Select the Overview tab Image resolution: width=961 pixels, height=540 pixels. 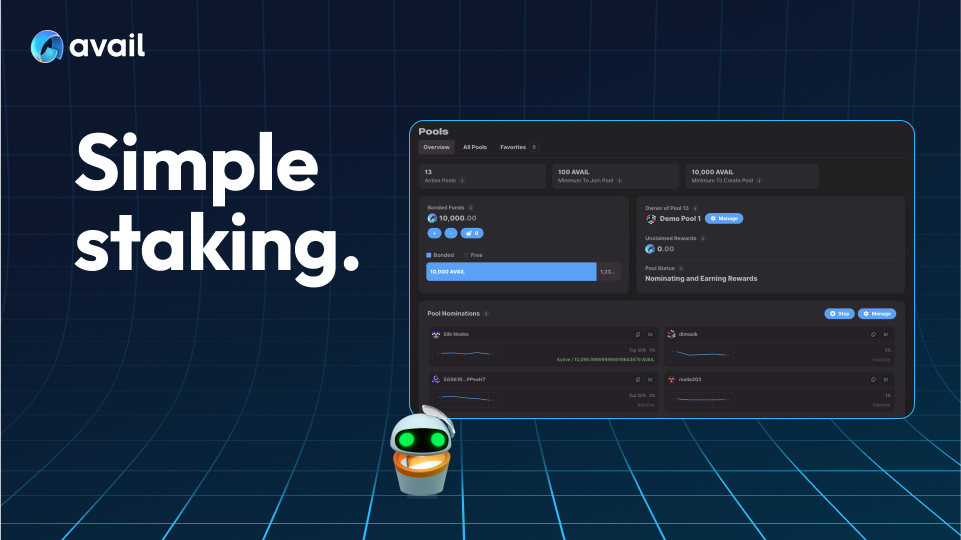[x=436, y=147]
